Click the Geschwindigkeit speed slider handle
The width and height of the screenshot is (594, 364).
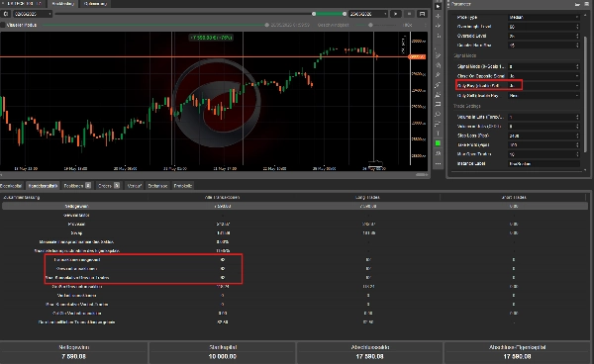pos(370,25)
